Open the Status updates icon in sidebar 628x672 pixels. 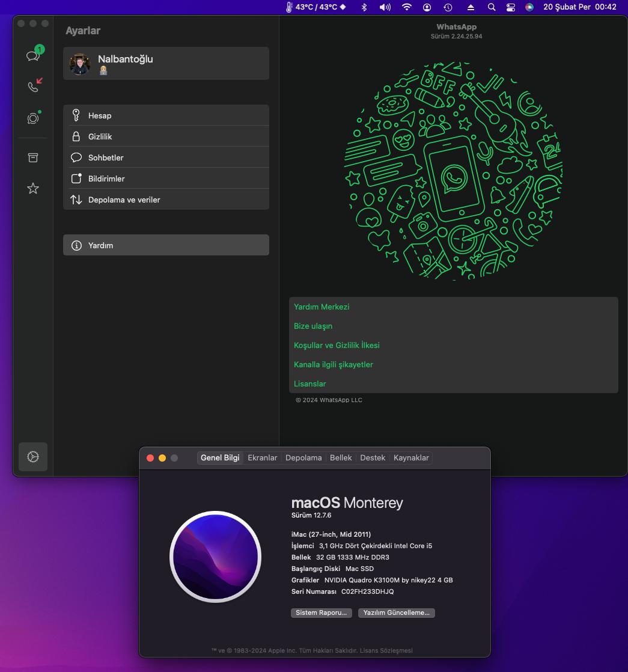[33, 118]
